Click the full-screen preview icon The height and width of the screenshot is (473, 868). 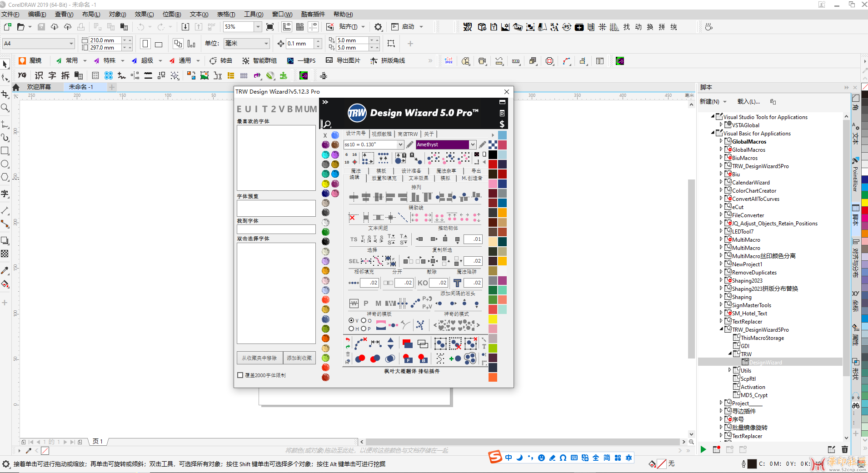tap(269, 27)
